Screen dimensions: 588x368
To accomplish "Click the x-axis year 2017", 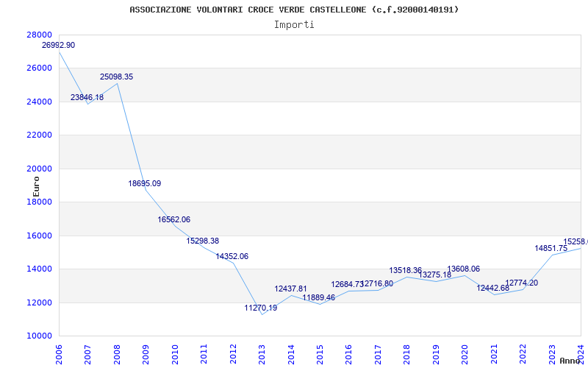I will 378,354.
